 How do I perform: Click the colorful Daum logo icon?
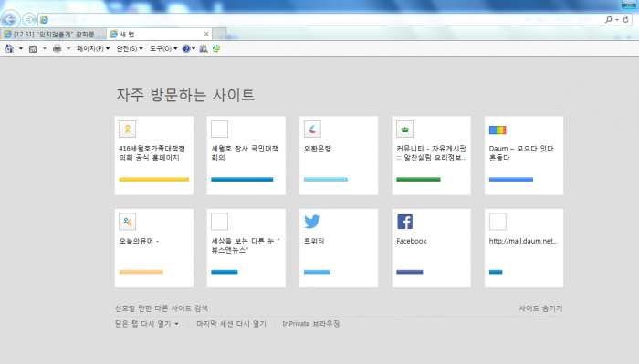[x=498, y=130]
